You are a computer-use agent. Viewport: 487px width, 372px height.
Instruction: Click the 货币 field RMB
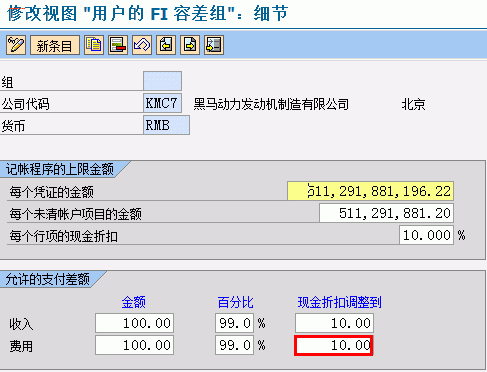click(166, 125)
